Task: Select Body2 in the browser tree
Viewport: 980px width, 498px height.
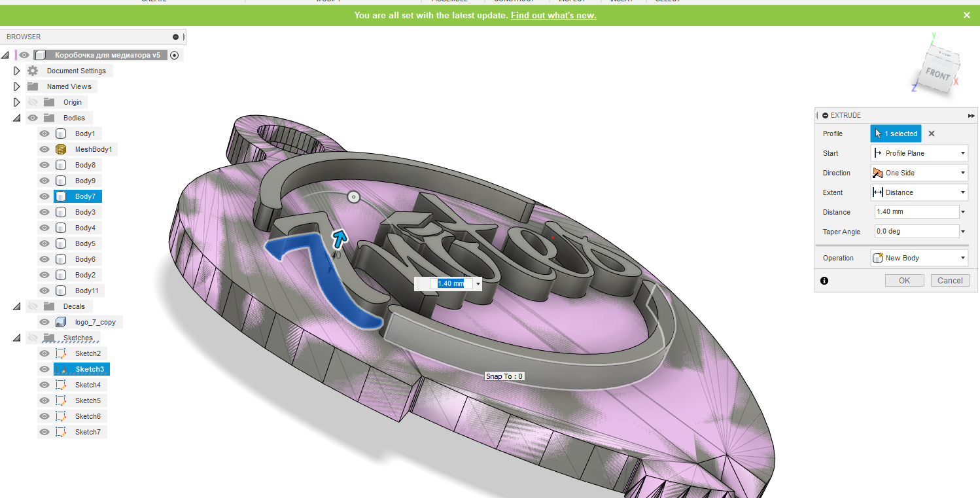Action: pyautogui.click(x=85, y=275)
